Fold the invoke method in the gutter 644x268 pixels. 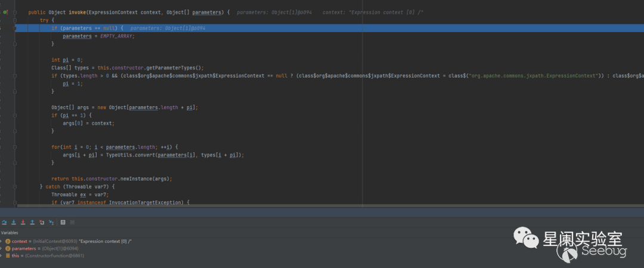click(16, 12)
